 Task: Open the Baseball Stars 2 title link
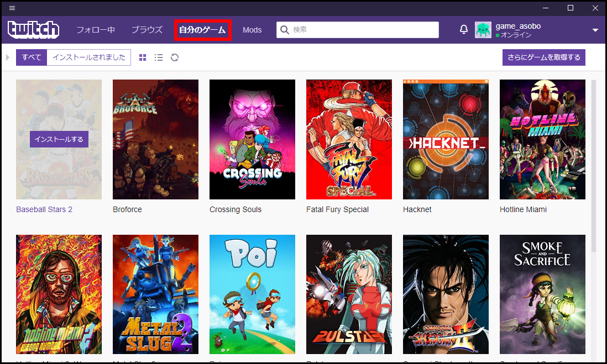pos(44,209)
